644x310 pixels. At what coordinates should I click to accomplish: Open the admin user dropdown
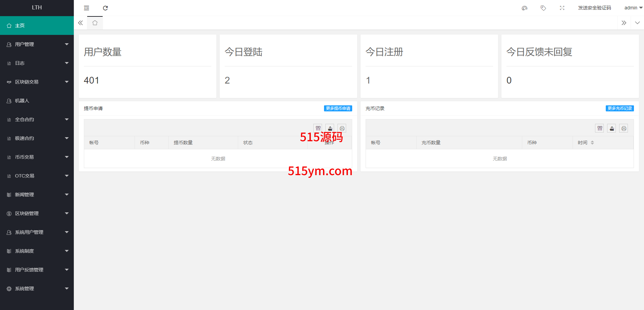(633, 8)
